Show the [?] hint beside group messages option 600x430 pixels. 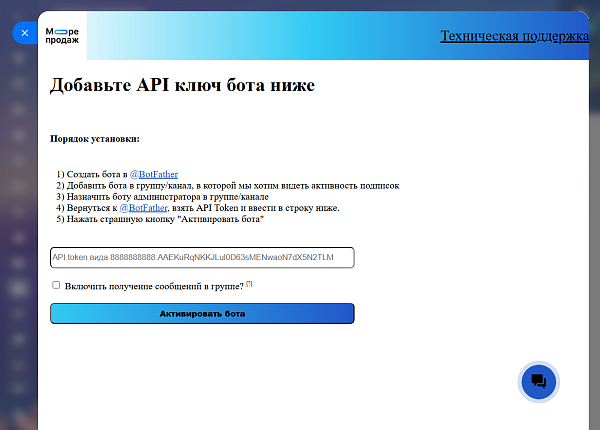click(x=249, y=284)
